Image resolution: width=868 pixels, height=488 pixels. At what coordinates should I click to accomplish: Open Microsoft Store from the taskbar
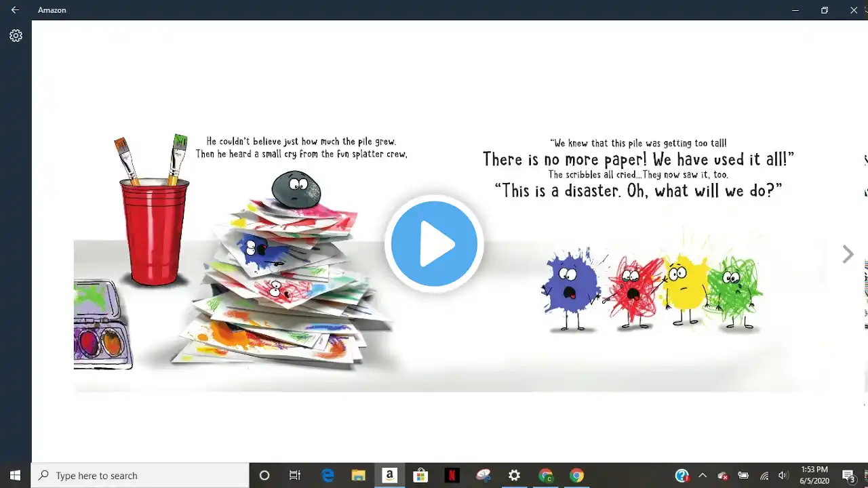(x=420, y=475)
